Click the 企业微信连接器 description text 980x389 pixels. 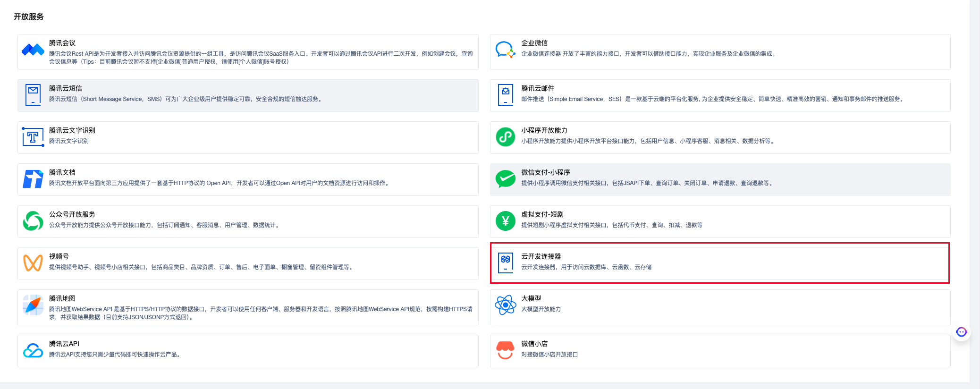[x=649, y=54]
